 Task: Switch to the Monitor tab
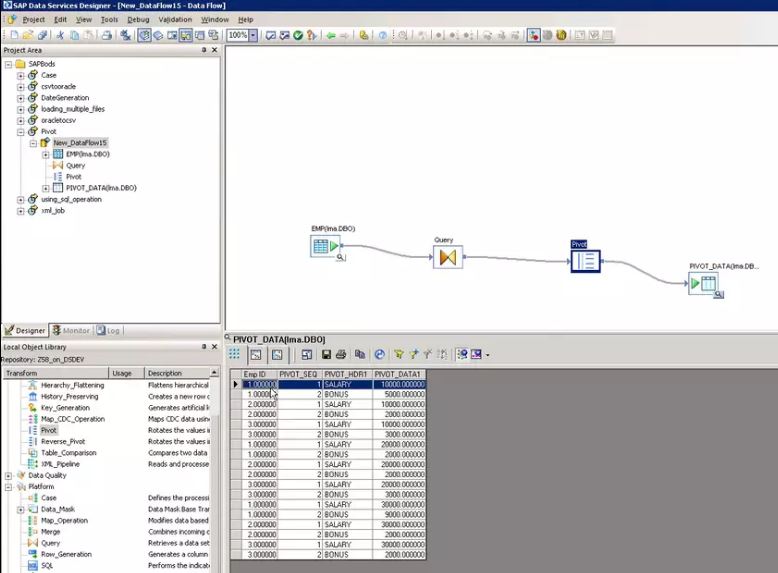(71, 330)
